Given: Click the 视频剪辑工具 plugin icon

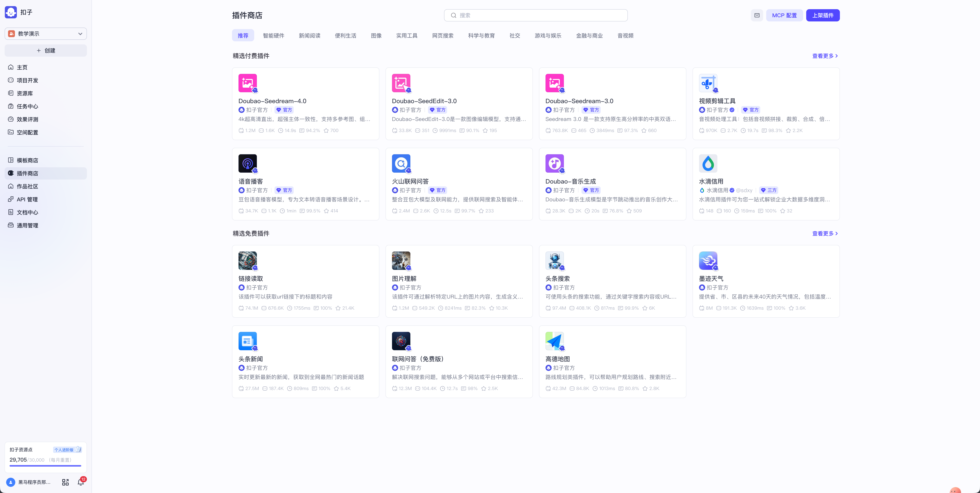Looking at the screenshot, I should [x=708, y=83].
